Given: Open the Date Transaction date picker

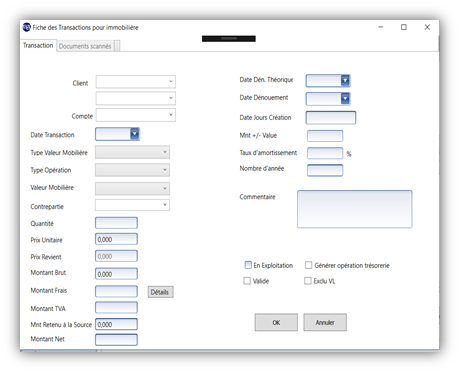Looking at the screenshot, I should point(135,134).
